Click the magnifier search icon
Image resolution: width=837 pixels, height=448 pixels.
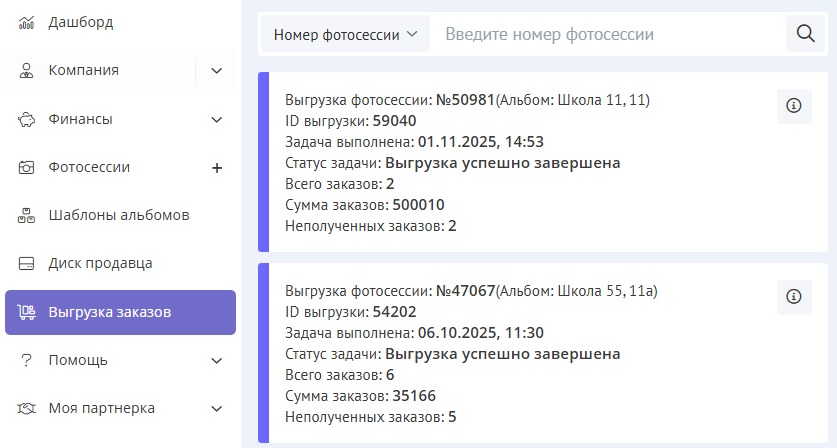tap(805, 34)
